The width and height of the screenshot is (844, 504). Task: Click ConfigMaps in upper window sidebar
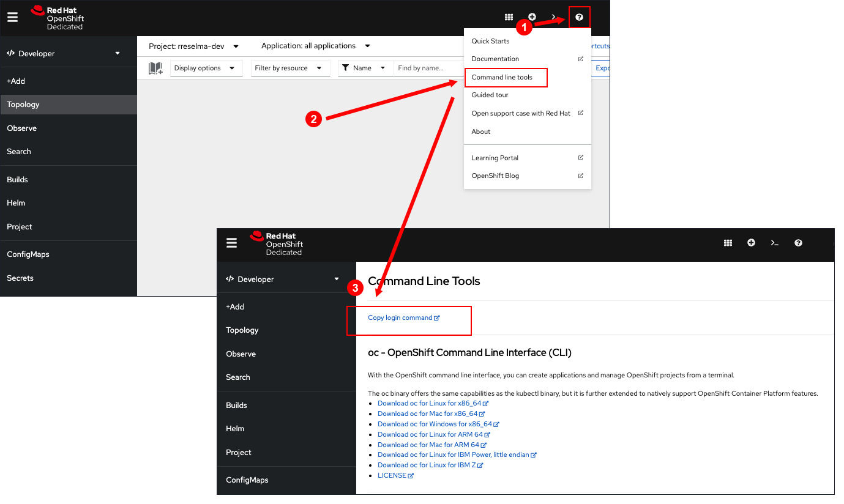[69, 254]
